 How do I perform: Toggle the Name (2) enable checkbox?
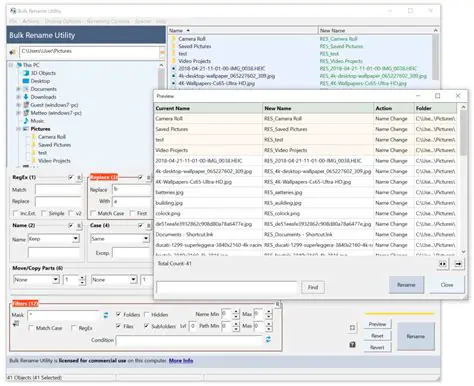[x=71, y=226]
